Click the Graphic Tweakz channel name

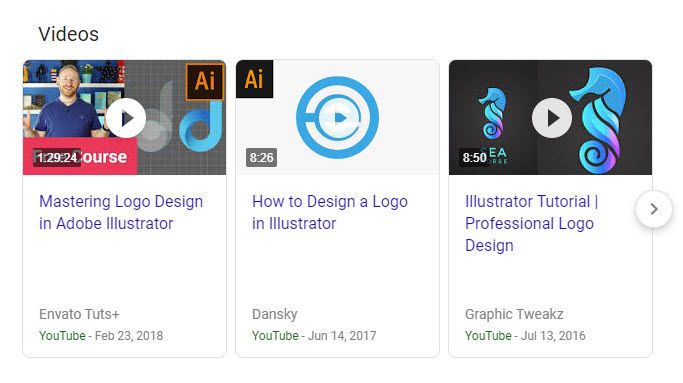pyautogui.click(x=514, y=314)
